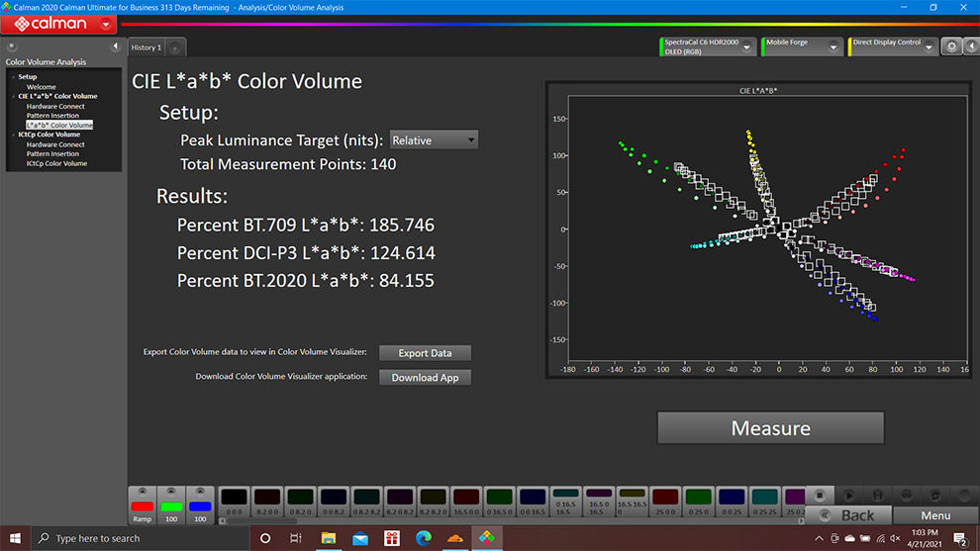Collapse the workflow sidebar with arrow icon
The height and width of the screenshot is (551, 980).
(115, 46)
